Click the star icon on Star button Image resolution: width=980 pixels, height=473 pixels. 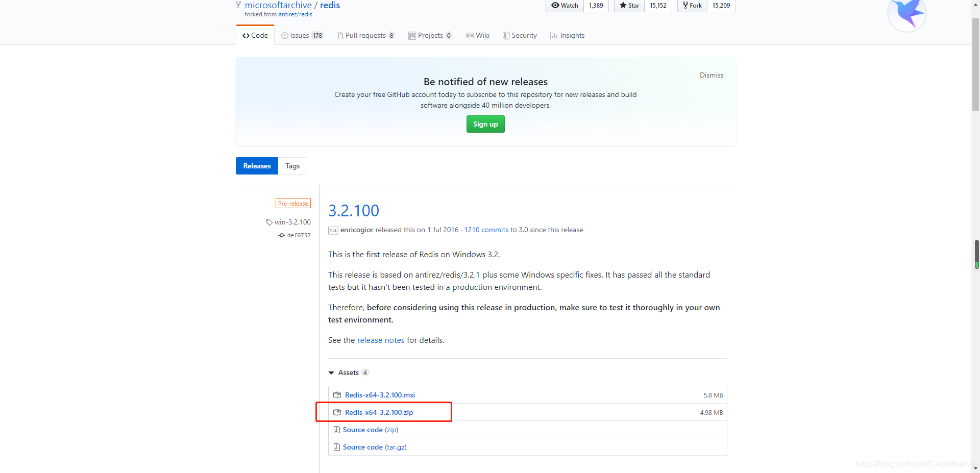[623, 5]
